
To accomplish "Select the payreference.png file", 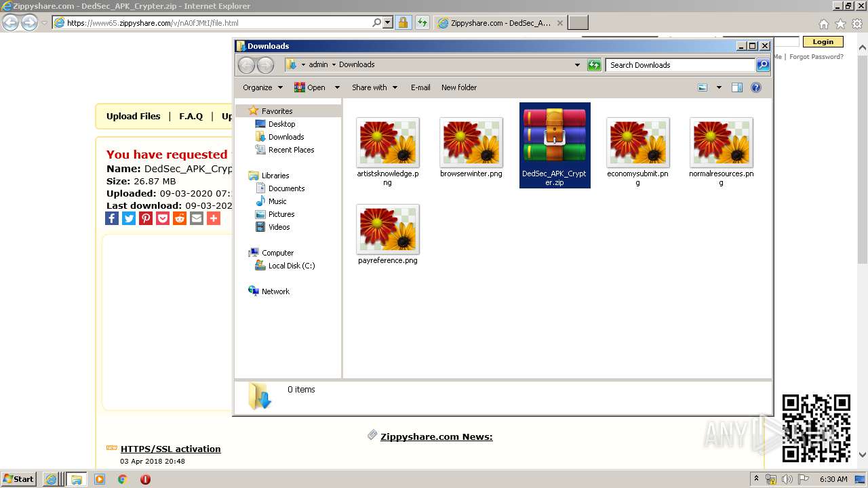I will 388,235.
